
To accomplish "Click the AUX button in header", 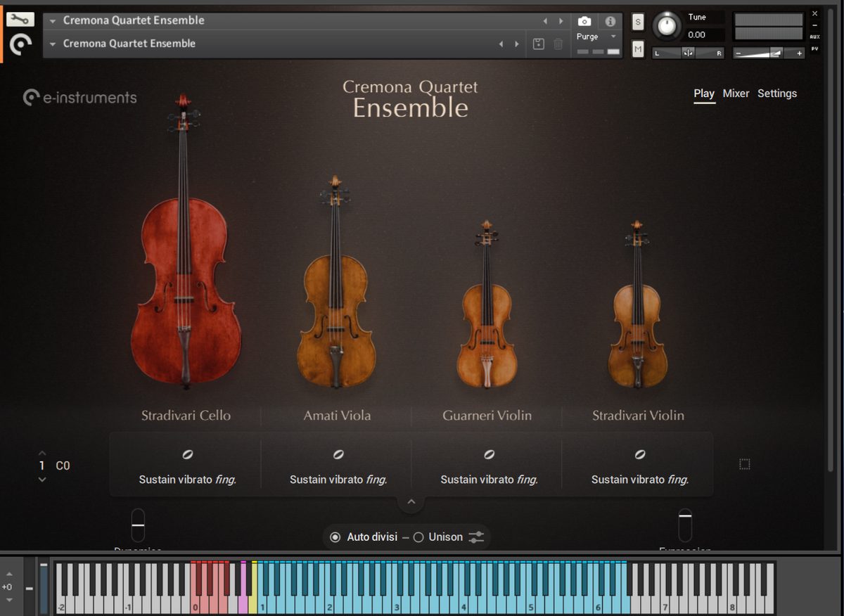I will (x=814, y=37).
